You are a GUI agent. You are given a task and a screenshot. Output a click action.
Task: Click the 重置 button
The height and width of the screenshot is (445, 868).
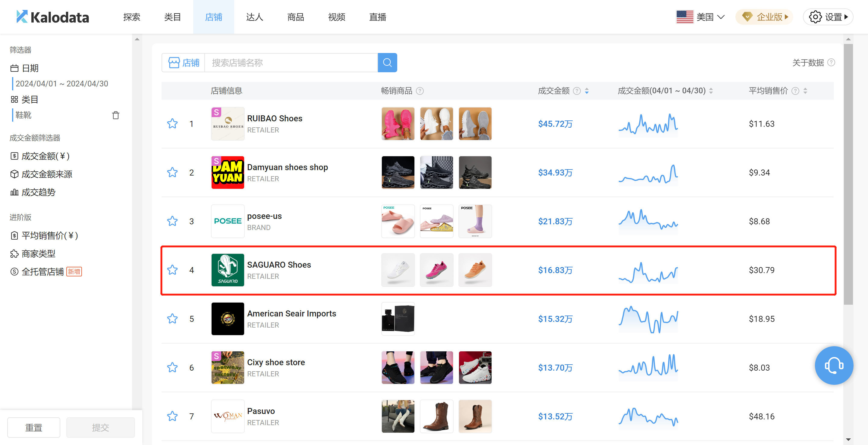pos(34,428)
